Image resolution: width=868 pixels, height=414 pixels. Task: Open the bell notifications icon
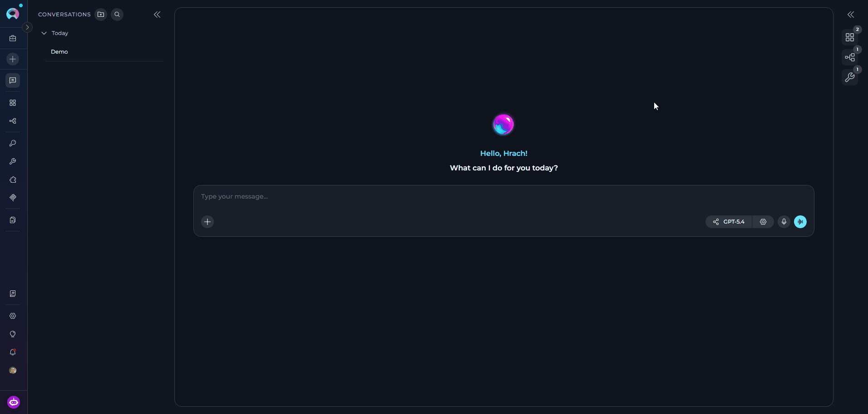coord(13,352)
